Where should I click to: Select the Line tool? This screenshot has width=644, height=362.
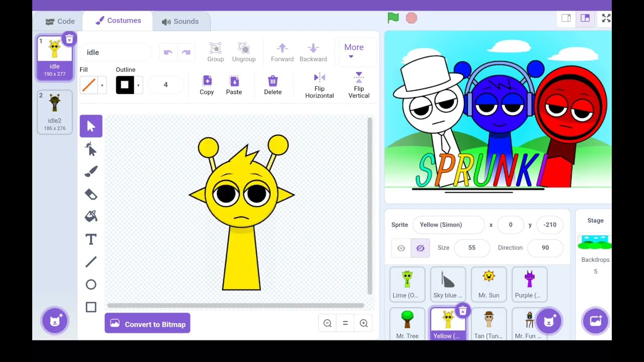91,262
